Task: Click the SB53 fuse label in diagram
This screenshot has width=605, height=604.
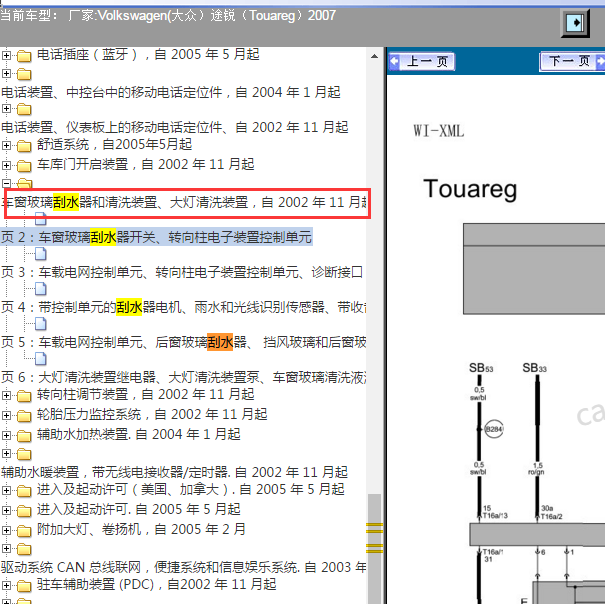Action: click(481, 368)
